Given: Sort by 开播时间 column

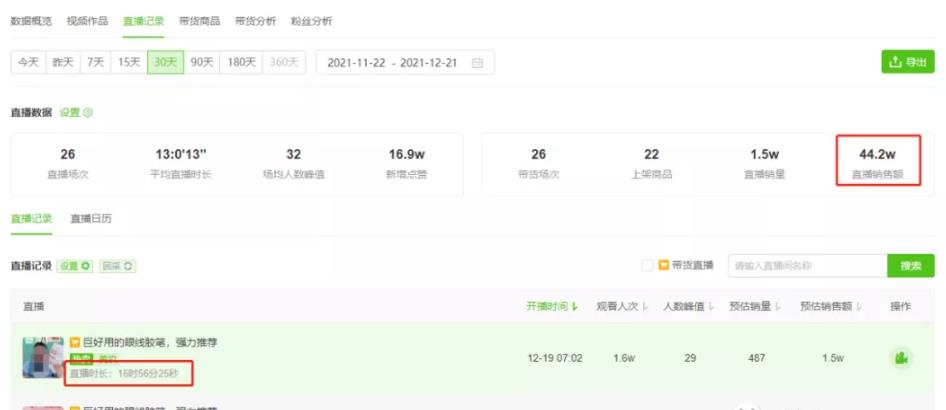Looking at the screenshot, I should click(552, 306).
